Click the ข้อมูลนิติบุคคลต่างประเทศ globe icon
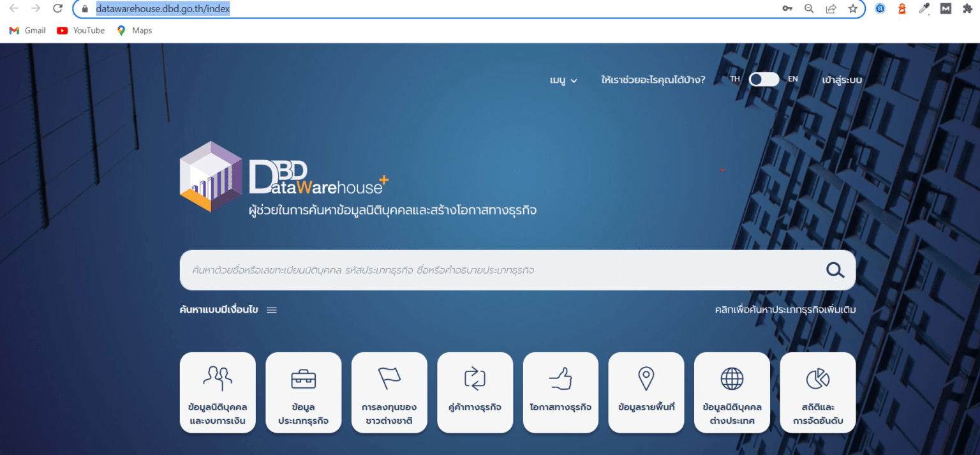 click(x=732, y=392)
